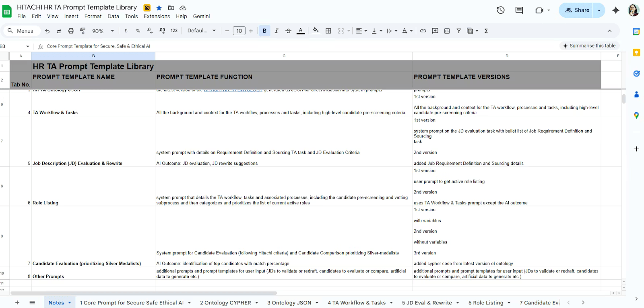644x308 pixels.
Task: Follow the HITACHI HR TA ONTOLOGY link
Action: [x=233, y=90]
